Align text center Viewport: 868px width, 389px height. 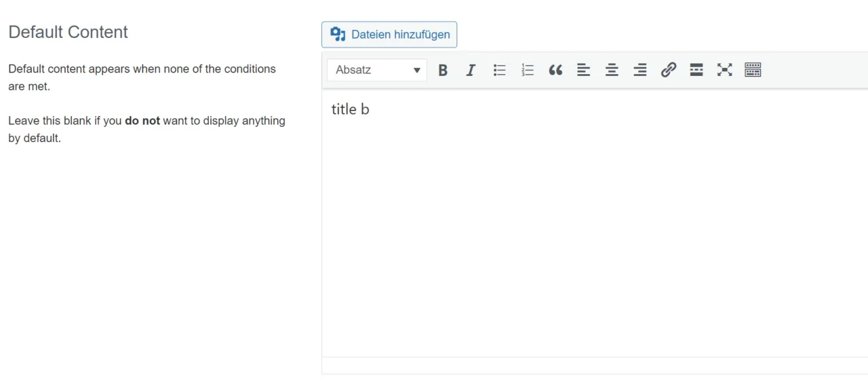[x=612, y=70]
